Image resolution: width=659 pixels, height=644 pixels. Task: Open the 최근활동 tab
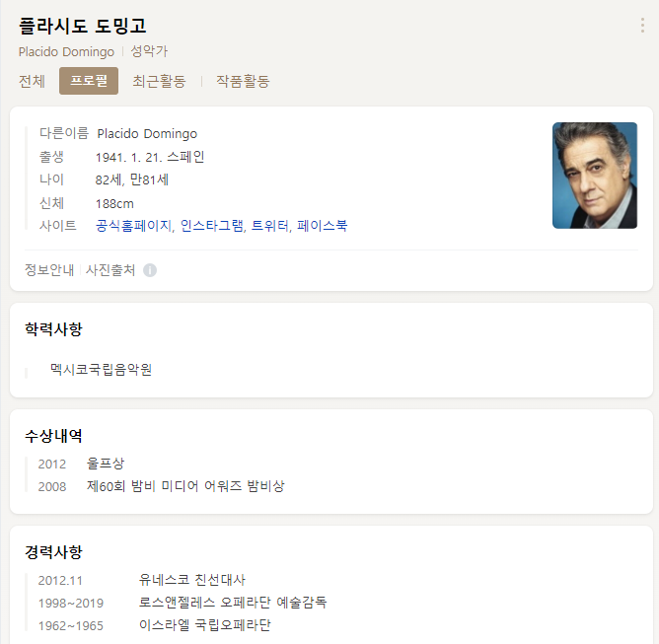click(159, 81)
